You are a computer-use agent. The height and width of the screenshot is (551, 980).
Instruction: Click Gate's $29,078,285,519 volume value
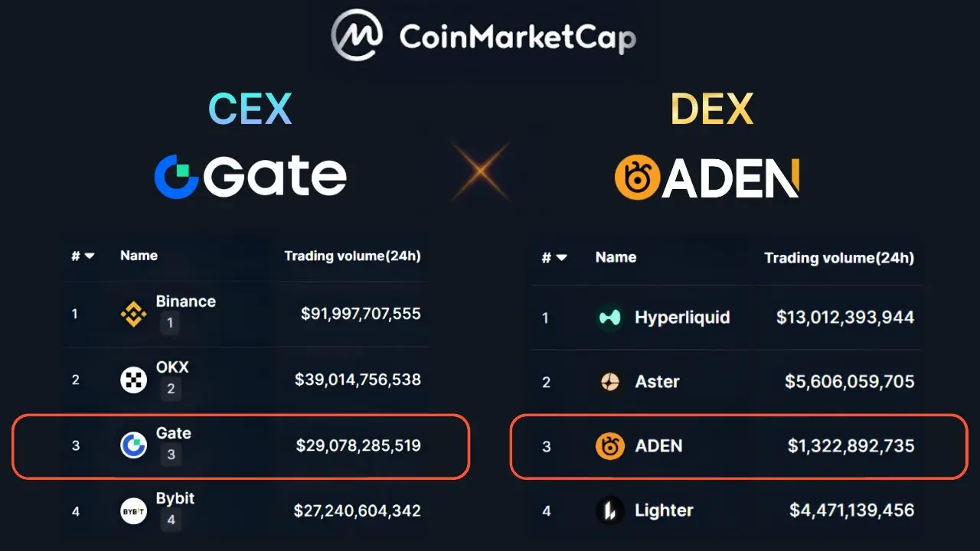pos(358,445)
